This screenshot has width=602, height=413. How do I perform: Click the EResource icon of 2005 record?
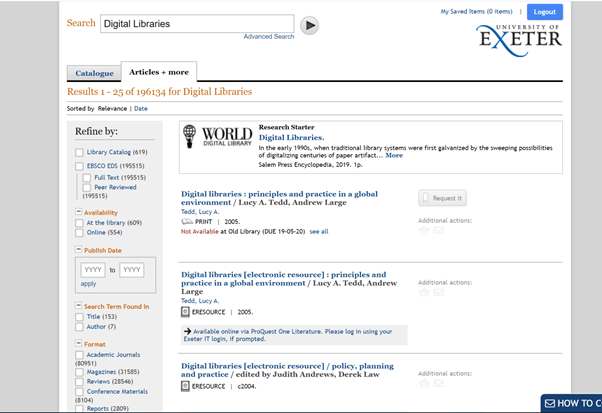click(185, 312)
